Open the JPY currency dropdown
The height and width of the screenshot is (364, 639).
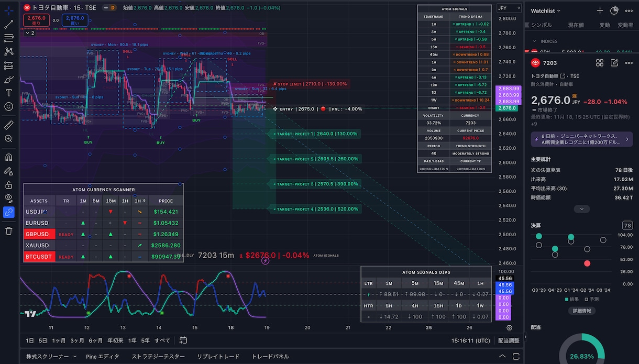[x=509, y=8]
